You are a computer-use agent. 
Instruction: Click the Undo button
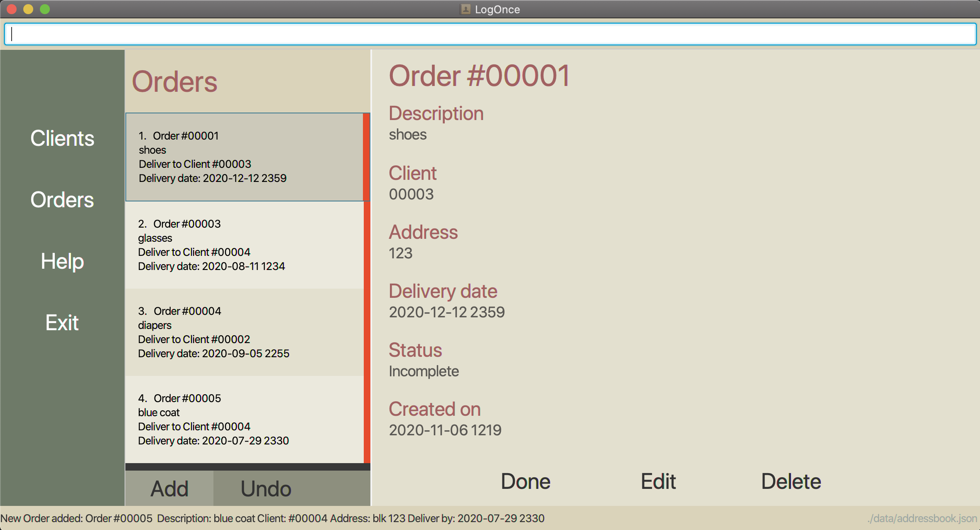coord(266,488)
